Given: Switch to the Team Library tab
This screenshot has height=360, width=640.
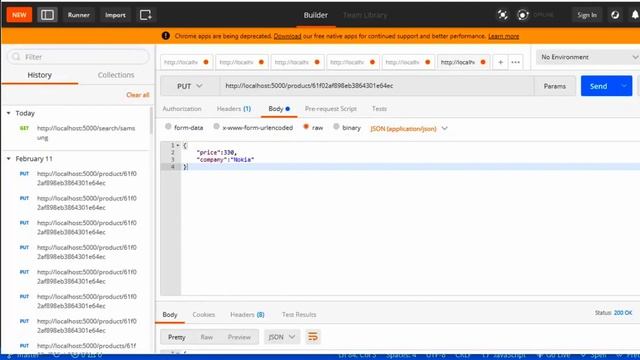Looking at the screenshot, I should (365, 15).
